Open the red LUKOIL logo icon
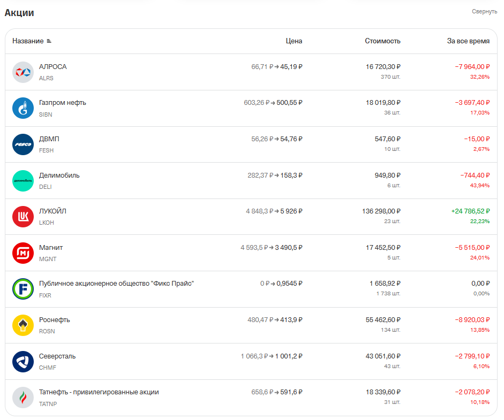This screenshot has width=504, height=420. pyautogui.click(x=23, y=217)
